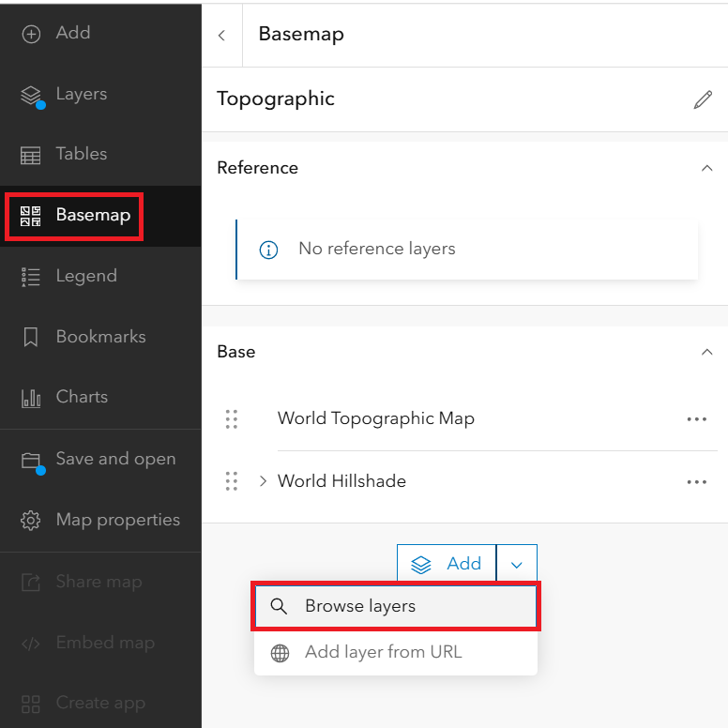Select Browse layers from the menu
This screenshot has width=728, height=728.
coord(396,606)
